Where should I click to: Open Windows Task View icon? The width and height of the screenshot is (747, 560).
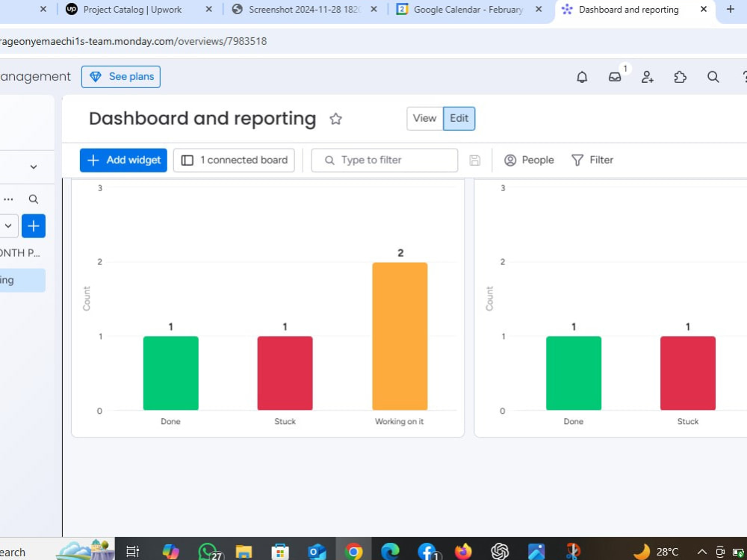tap(132, 552)
